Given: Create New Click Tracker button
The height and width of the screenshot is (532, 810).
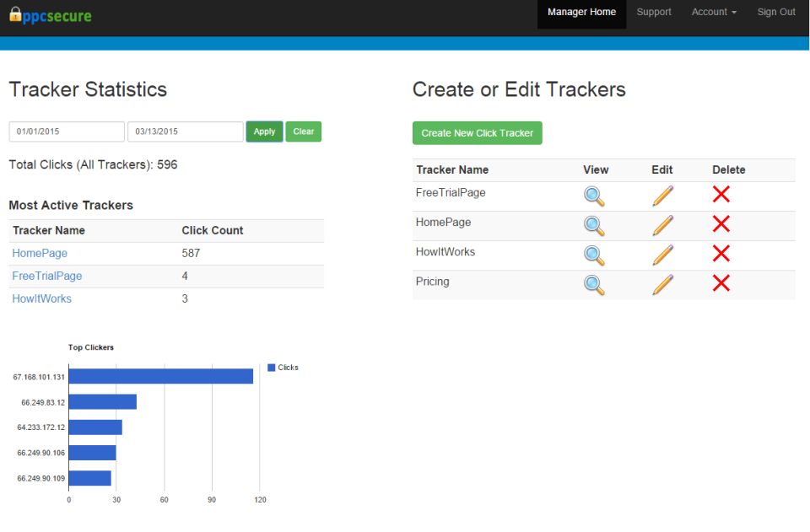Looking at the screenshot, I should [478, 133].
